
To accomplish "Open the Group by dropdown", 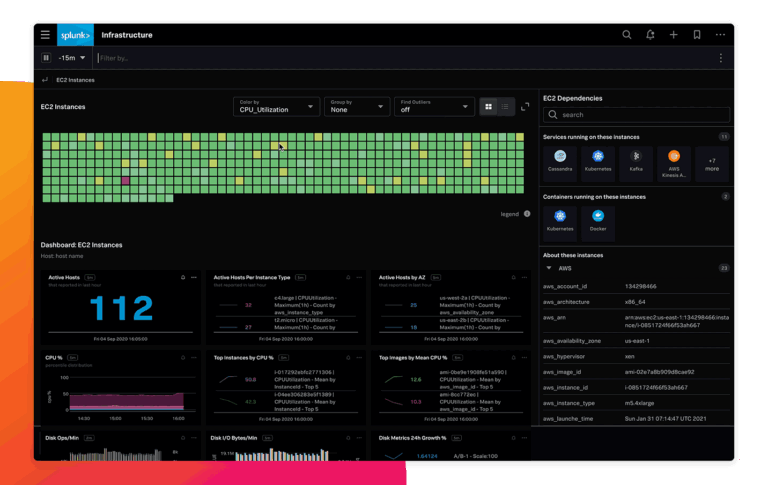I will (x=357, y=107).
